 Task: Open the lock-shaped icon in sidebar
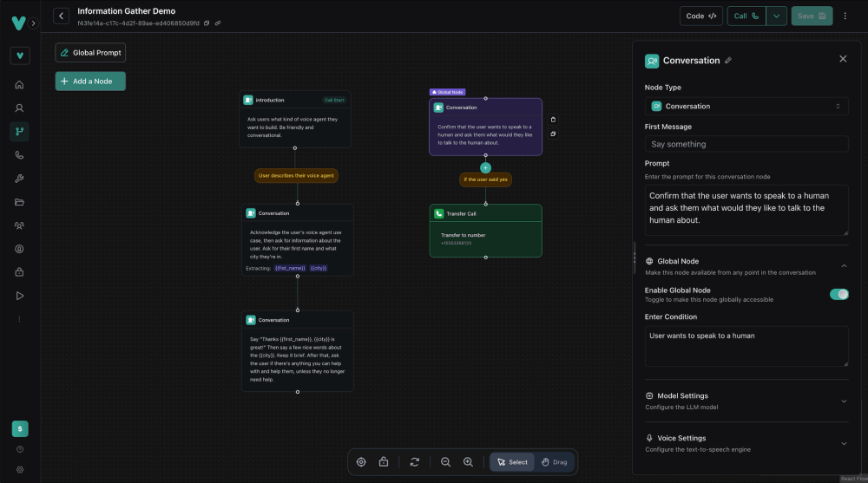(x=19, y=272)
